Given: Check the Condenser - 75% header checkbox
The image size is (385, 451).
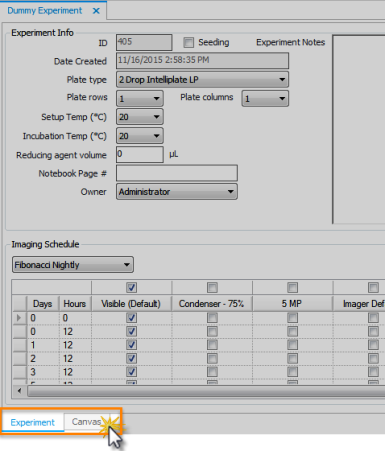Looking at the screenshot, I should (x=212, y=287).
